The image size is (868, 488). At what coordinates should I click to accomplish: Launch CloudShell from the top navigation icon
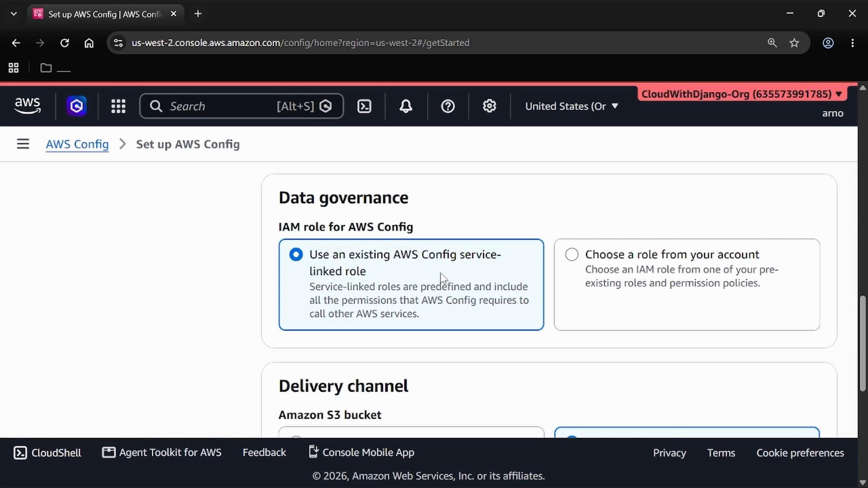pyautogui.click(x=364, y=106)
